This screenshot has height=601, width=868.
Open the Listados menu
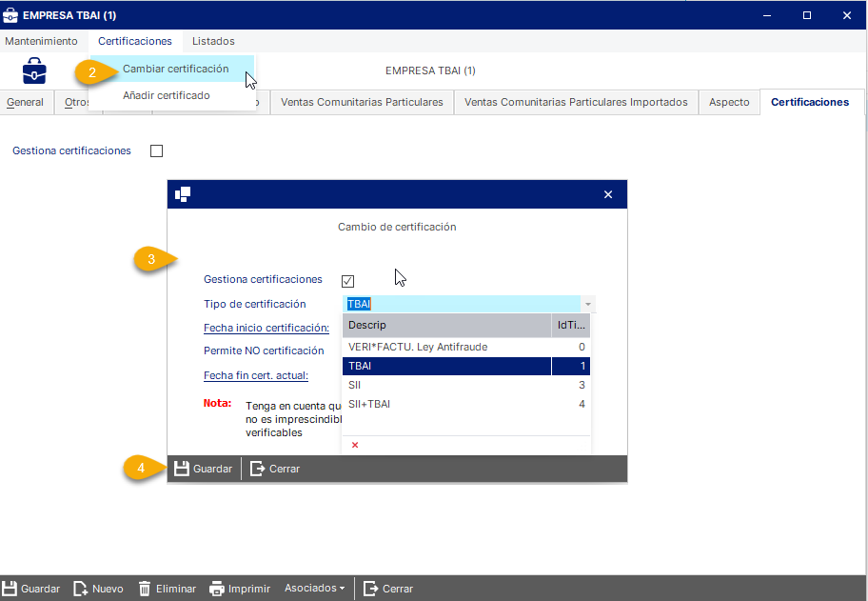click(x=213, y=41)
